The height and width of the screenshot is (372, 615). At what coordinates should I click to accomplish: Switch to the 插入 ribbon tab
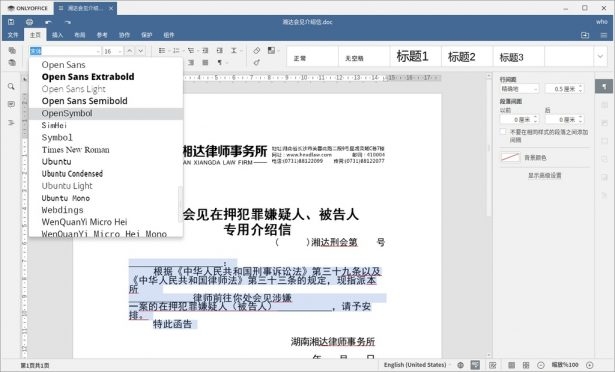click(58, 35)
